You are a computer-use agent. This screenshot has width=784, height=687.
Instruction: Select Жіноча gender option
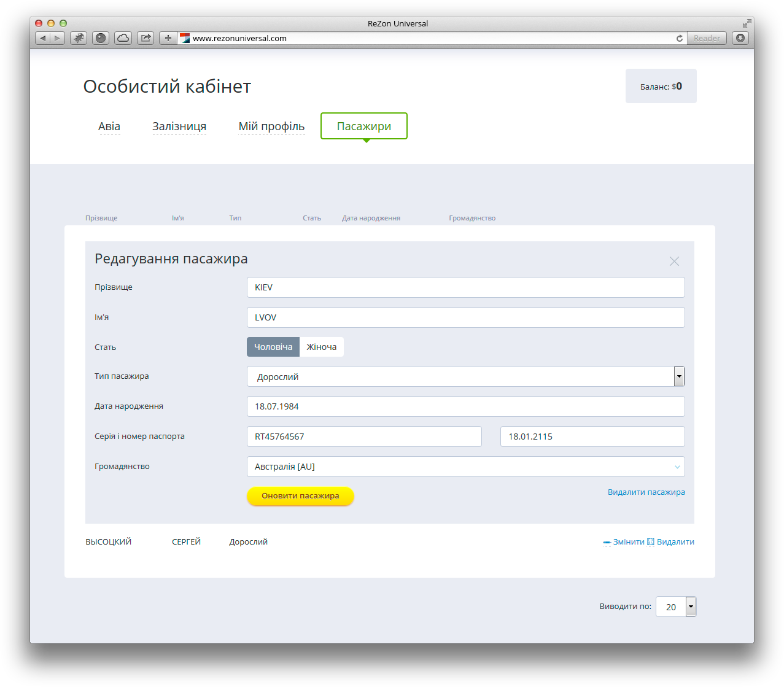coord(322,347)
